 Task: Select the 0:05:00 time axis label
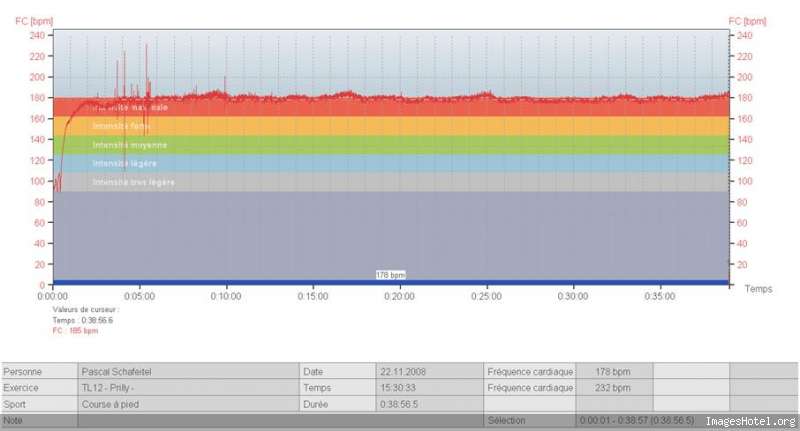[139, 296]
